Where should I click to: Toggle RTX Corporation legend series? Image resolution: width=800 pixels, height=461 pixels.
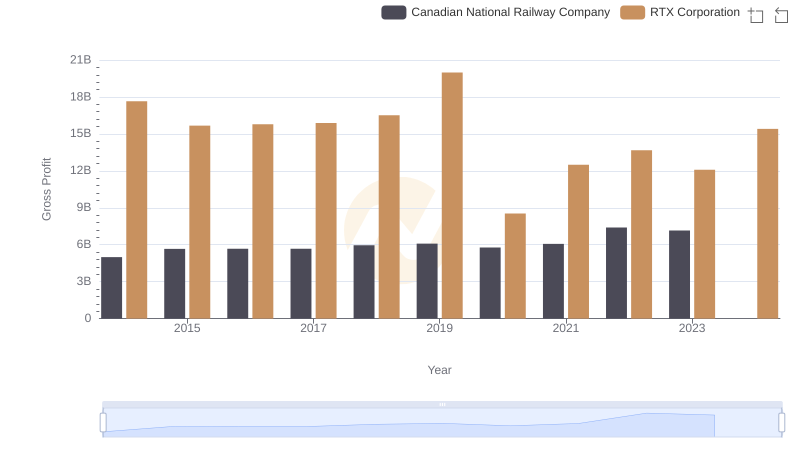(x=680, y=12)
